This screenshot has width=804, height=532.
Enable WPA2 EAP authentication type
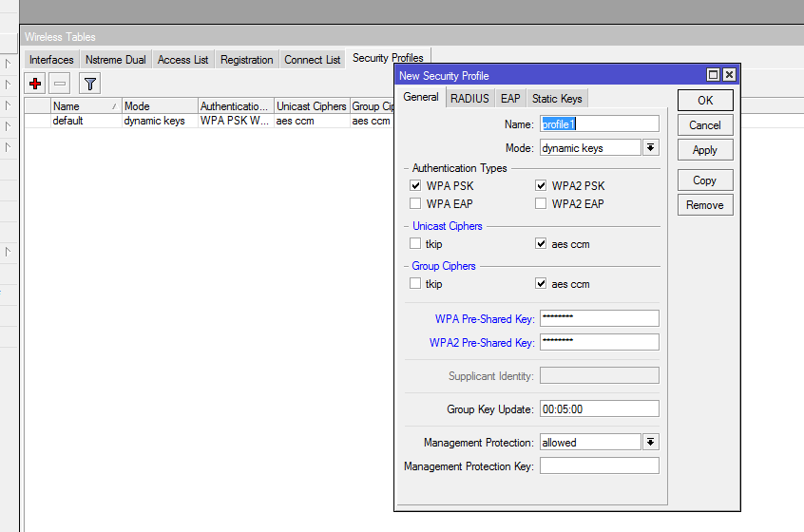[541, 203]
